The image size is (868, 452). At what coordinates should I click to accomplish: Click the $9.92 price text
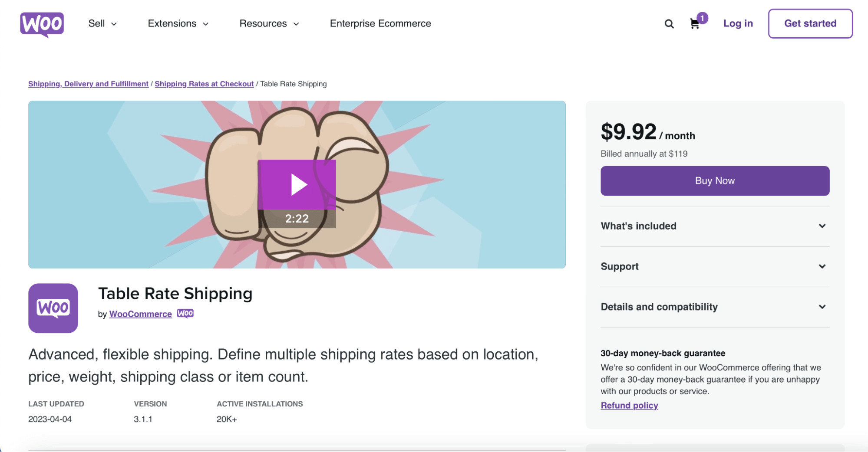(628, 131)
